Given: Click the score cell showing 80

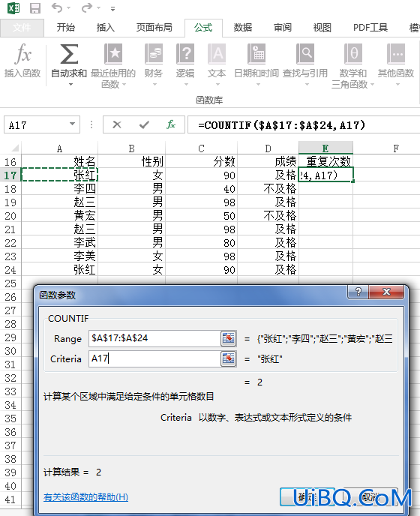Looking at the screenshot, I should [x=201, y=242].
